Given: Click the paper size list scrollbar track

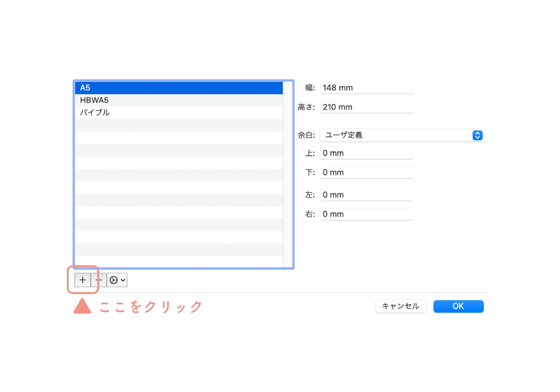Looking at the screenshot, I should pyautogui.click(x=288, y=175).
